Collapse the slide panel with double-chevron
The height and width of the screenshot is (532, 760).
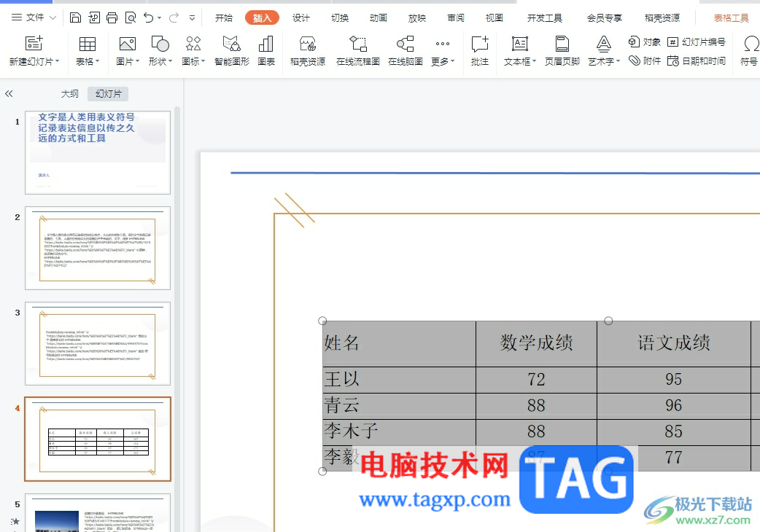coord(9,93)
